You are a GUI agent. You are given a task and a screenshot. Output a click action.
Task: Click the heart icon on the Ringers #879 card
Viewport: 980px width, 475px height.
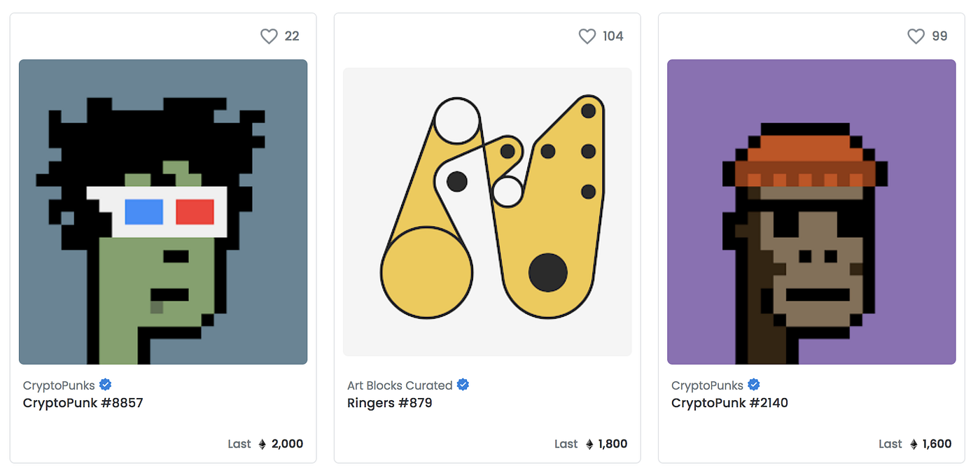[587, 36]
